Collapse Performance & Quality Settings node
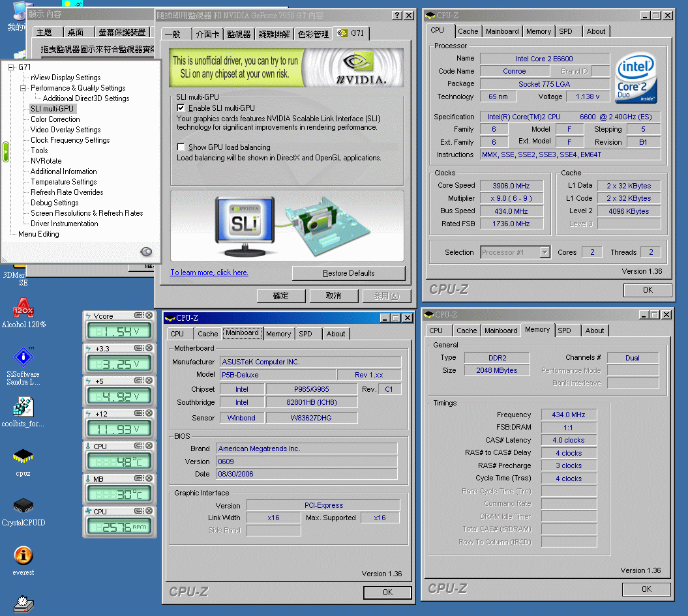688x616 pixels. coord(23,88)
